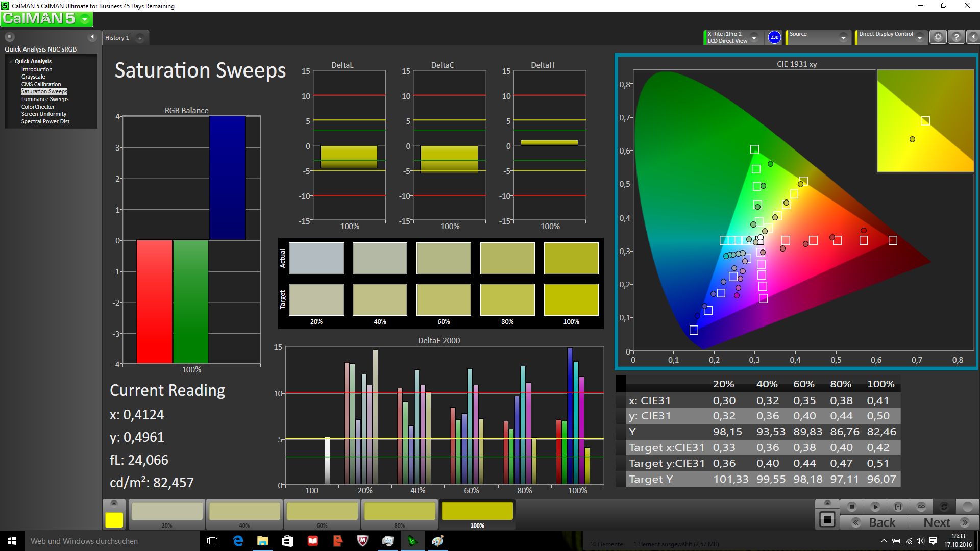Open the help question mark icon
This screenshot has height=551, width=980.
tap(956, 37)
